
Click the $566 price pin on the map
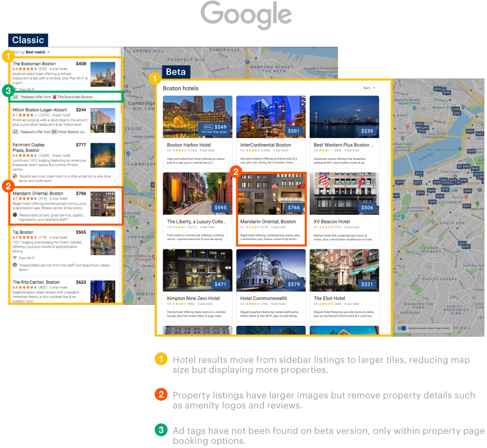click(466, 167)
